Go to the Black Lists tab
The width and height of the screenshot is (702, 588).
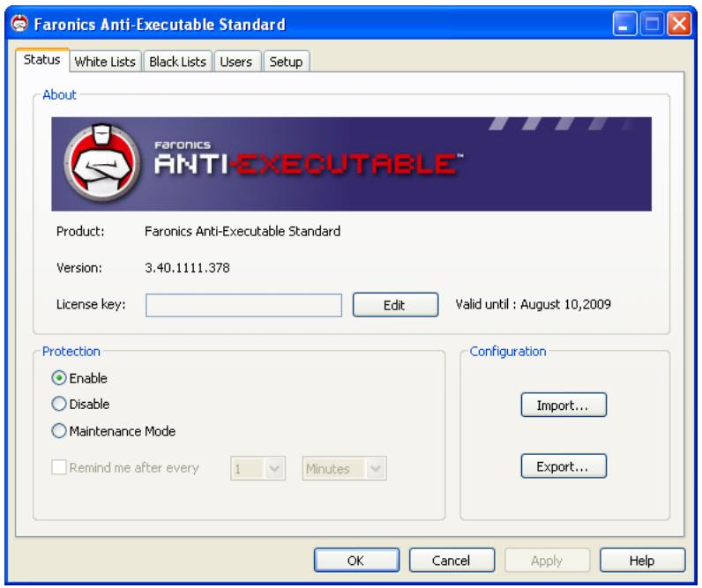point(178,62)
